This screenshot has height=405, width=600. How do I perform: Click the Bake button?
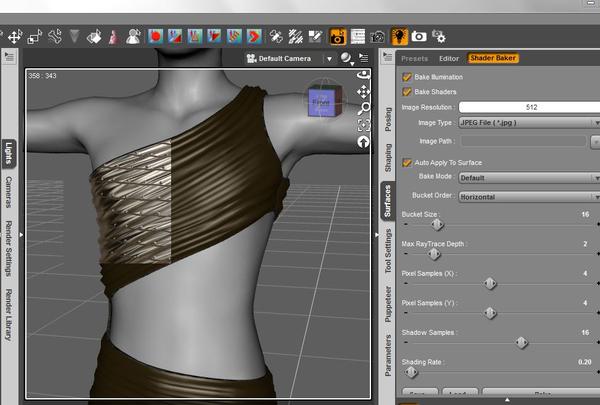(x=541, y=393)
